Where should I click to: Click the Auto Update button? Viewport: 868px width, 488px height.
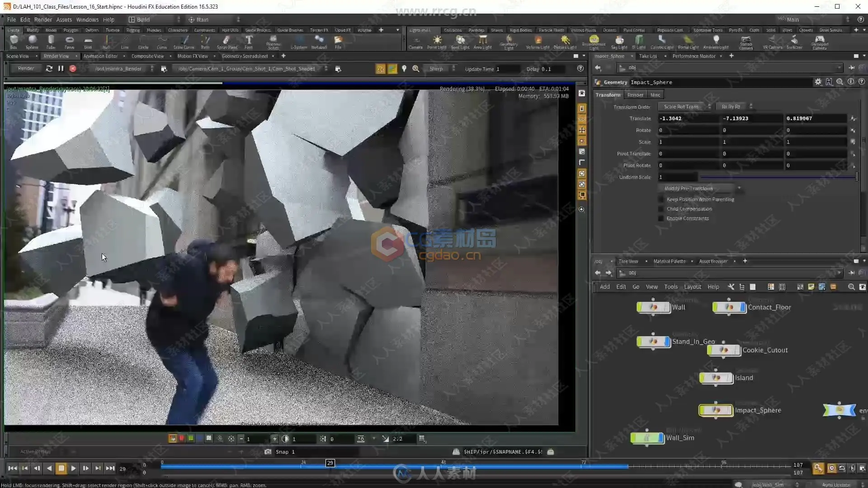click(836, 484)
